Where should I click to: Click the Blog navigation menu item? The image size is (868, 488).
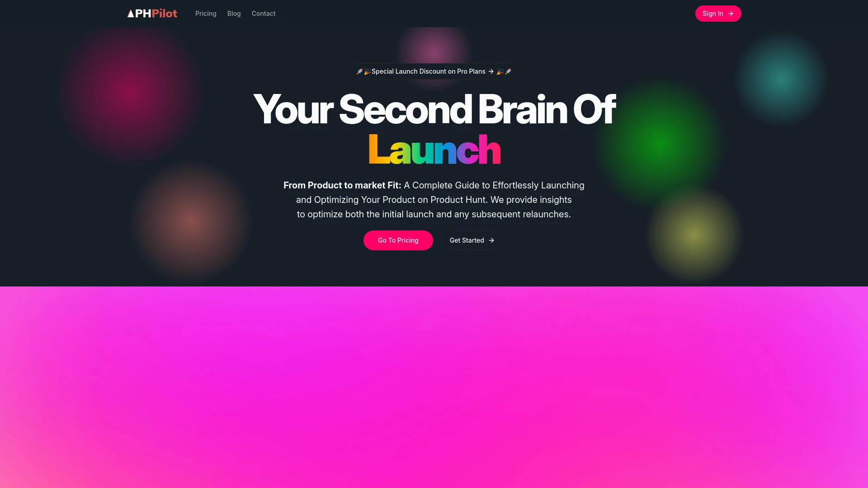pos(234,14)
